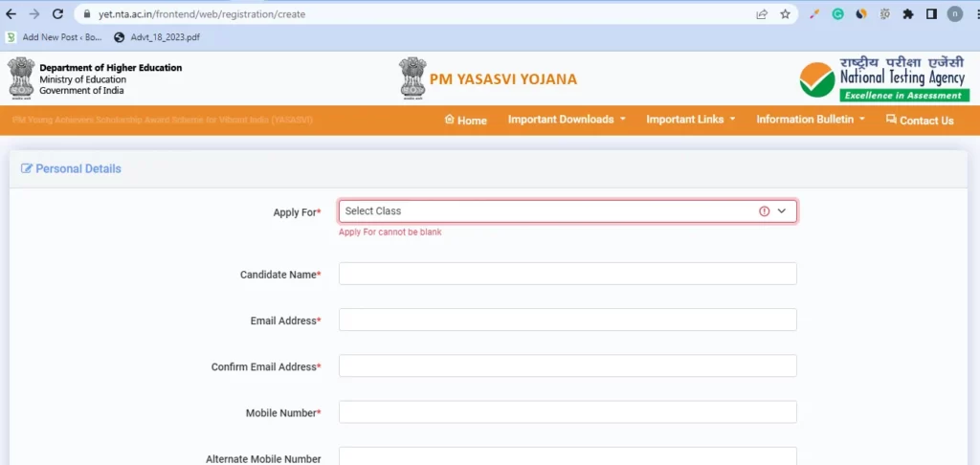Image resolution: width=980 pixels, height=465 pixels.
Task: Open 'Add New Post' bookmark
Action: click(x=54, y=37)
